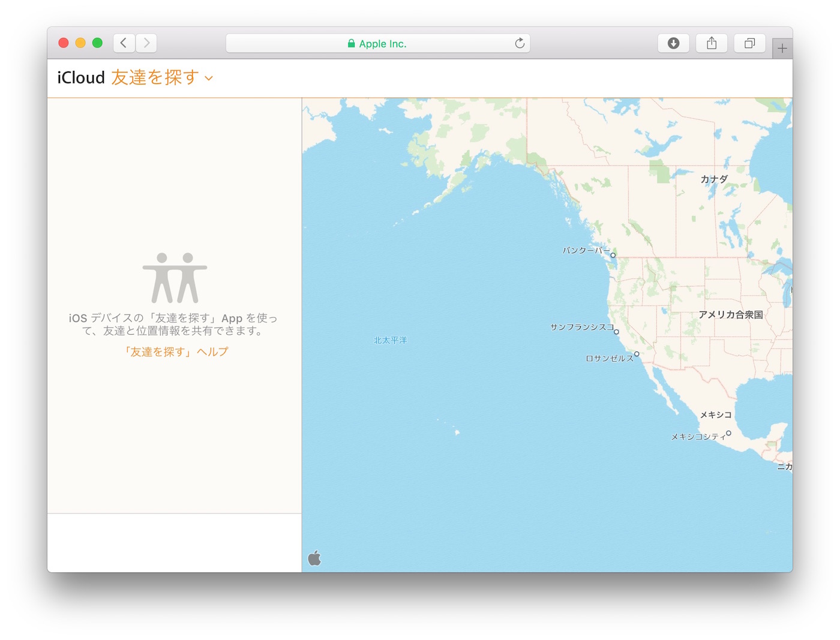Click the バンクーバー city marker
Screen dimensions: 840x640
(613, 256)
